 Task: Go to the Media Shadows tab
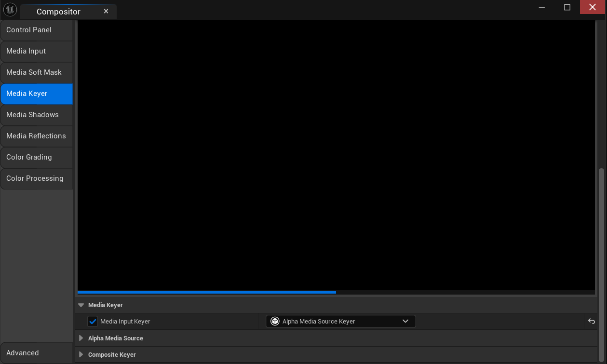36,115
